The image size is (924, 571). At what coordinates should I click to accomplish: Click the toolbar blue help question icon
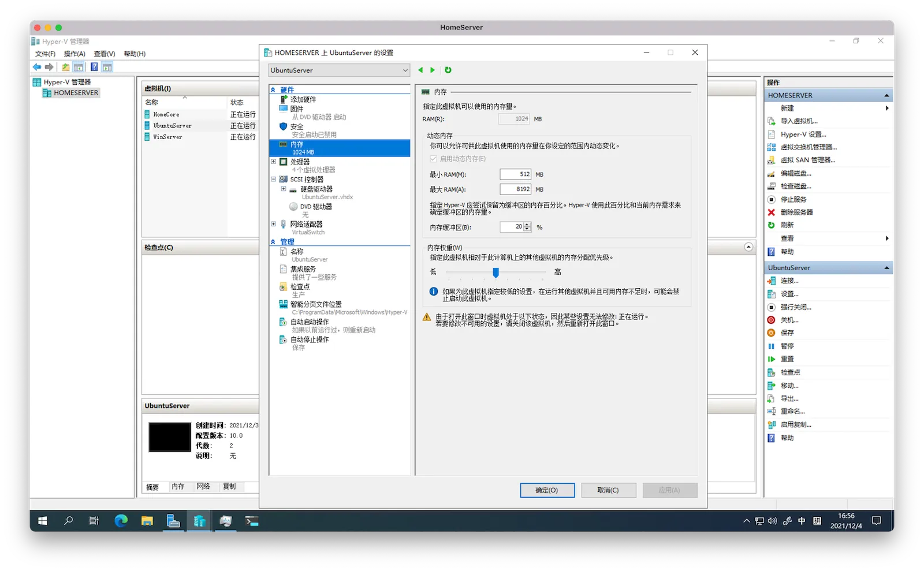pyautogui.click(x=94, y=67)
